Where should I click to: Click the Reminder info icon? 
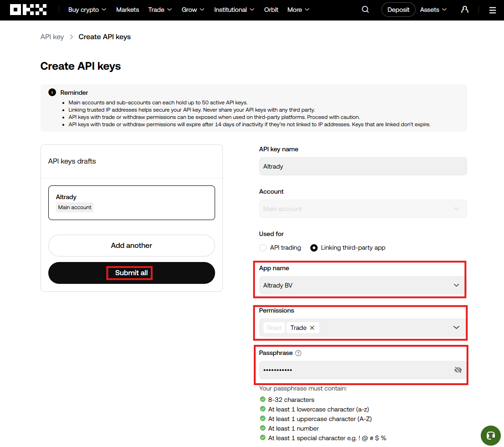pos(52,92)
